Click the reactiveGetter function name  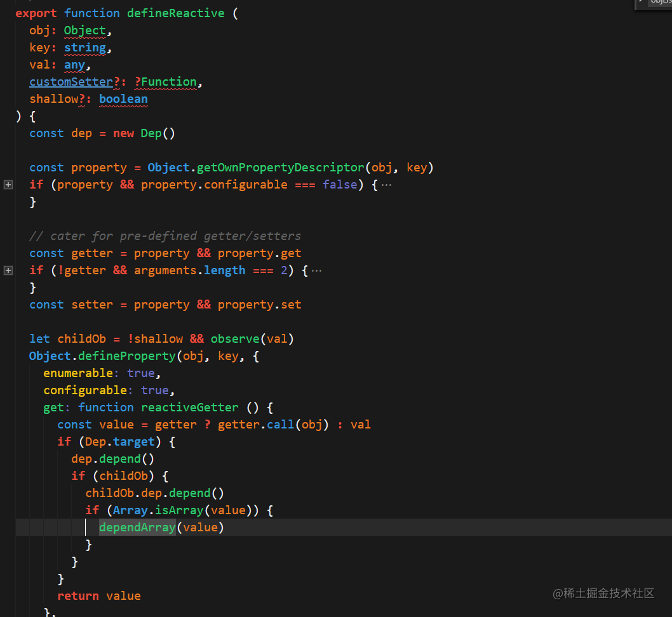coord(189,407)
